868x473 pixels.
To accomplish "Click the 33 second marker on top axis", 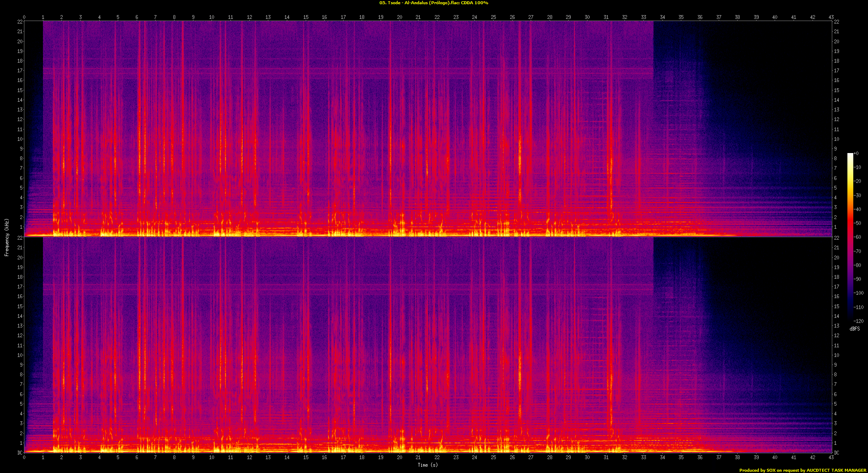I will 643,17.
